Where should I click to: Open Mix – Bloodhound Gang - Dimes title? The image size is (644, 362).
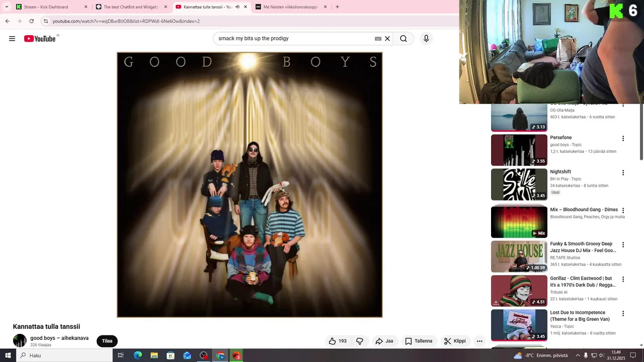click(x=584, y=210)
